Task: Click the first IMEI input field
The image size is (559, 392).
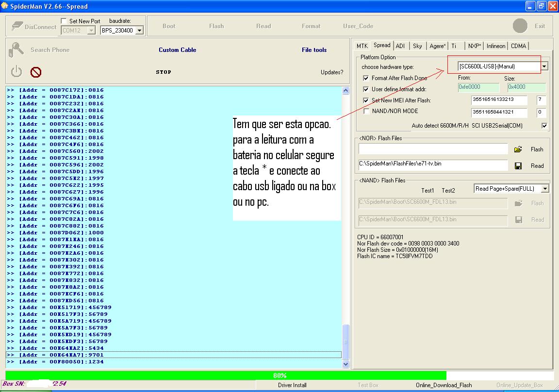Action: tap(499, 100)
